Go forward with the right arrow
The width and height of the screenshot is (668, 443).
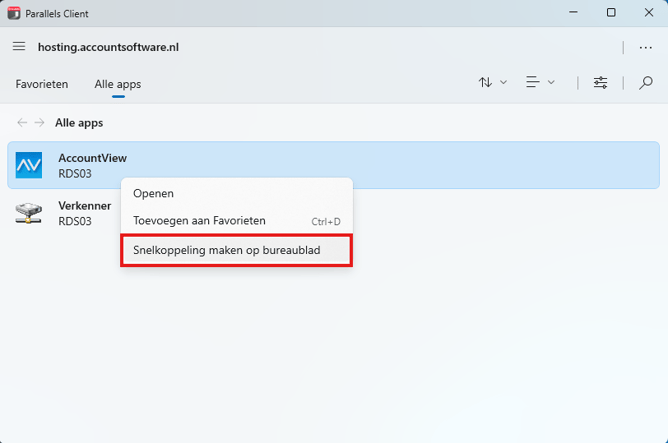pyautogui.click(x=39, y=123)
